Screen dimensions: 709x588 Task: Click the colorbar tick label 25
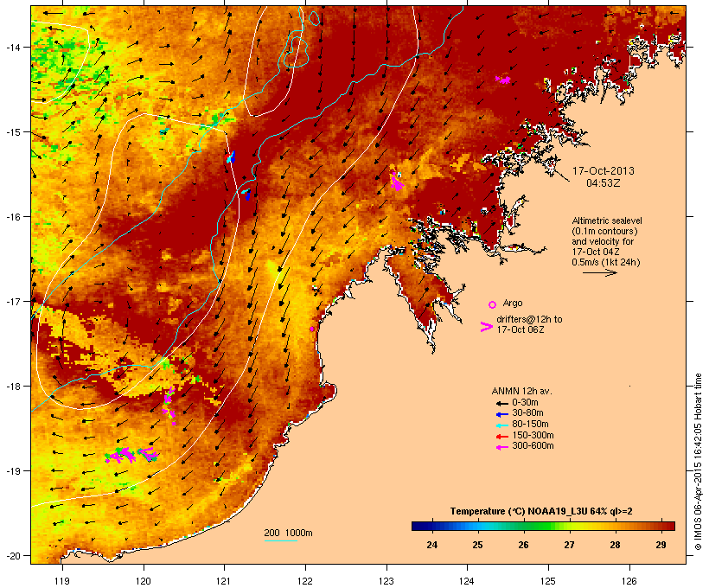(x=477, y=545)
